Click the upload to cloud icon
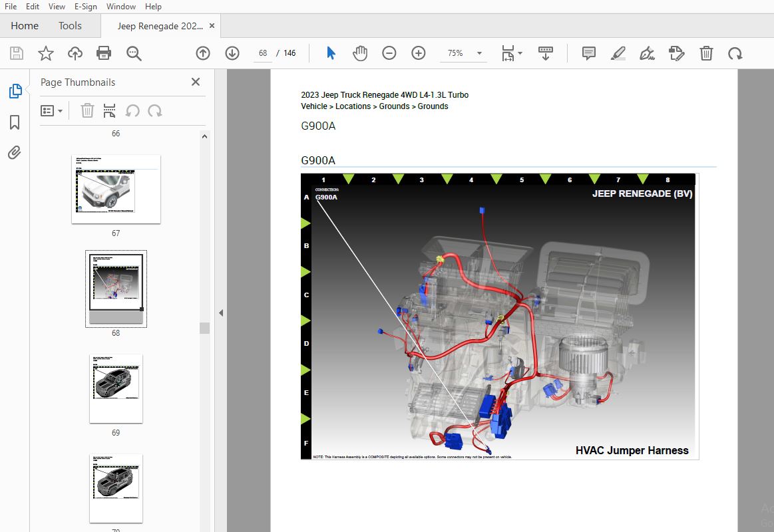Viewport: 774px width, 532px height. (x=75, y=53)
